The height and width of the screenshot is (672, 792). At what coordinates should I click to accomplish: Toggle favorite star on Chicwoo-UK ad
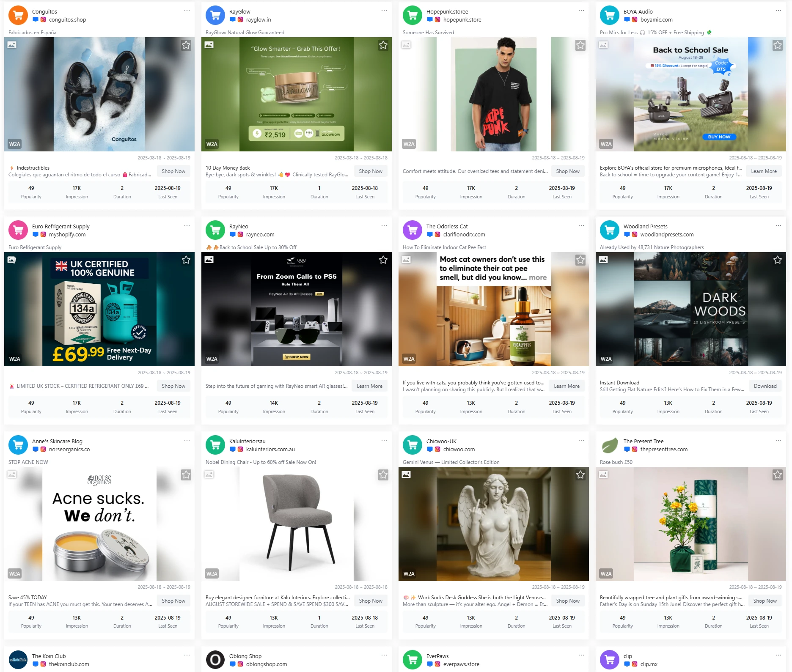[x=580, y=475]
